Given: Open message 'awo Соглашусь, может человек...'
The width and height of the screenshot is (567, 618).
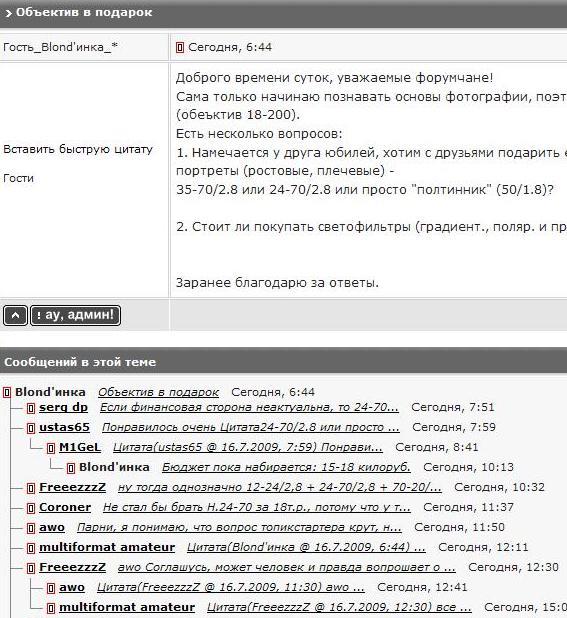Looking at the screenshot, I should 286,567.
